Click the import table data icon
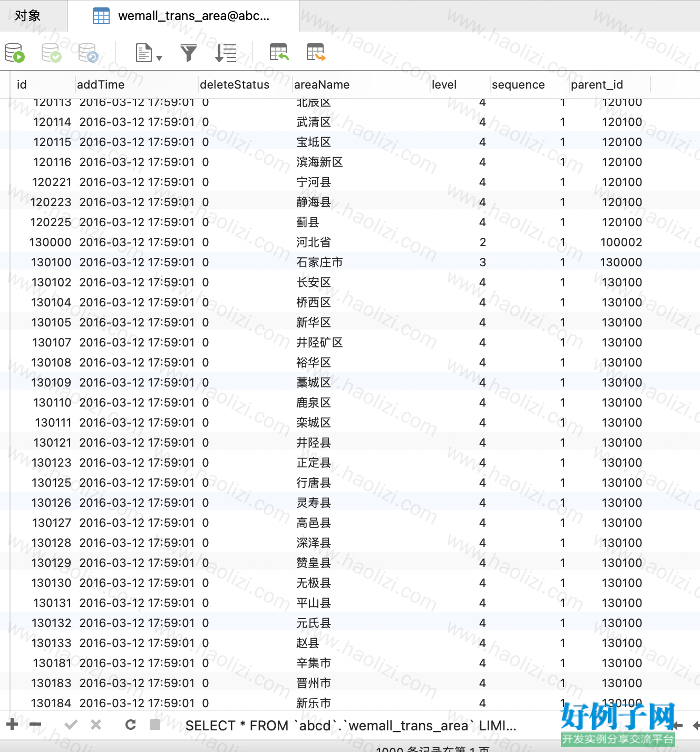700x752 pixels. pyautogui.click(x=279, y=52)
